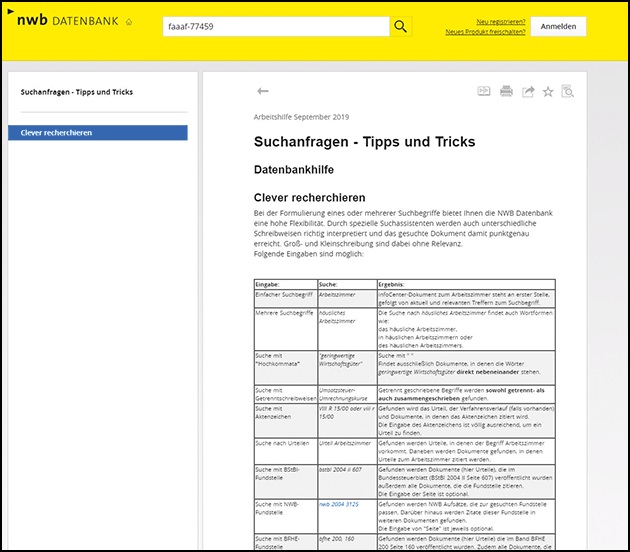The image size is (630, 552).
Task: Bookmark document with the star icon
Action: tap(547, 92)
